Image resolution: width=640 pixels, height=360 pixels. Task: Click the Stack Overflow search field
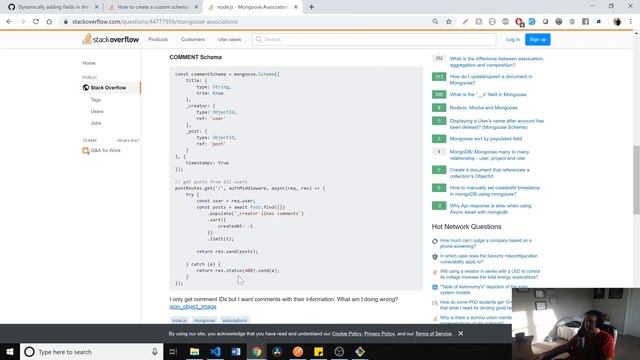pyautogui.click(x=374, y=39)
